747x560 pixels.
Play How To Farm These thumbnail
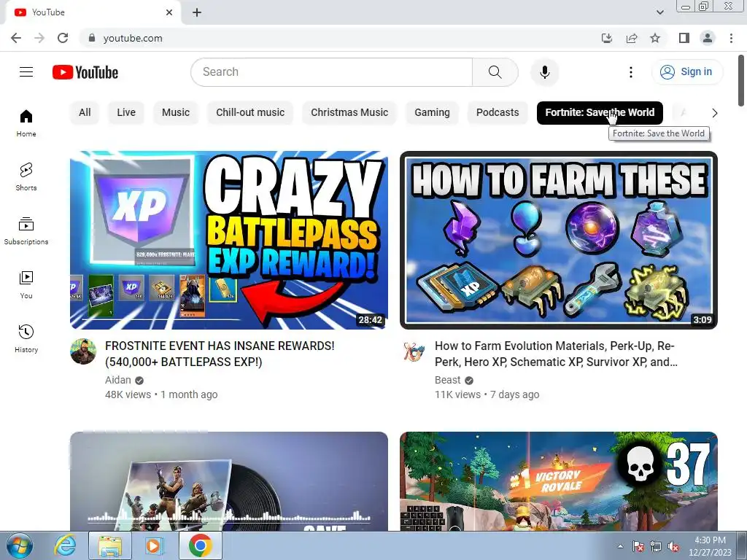point(558,240)
